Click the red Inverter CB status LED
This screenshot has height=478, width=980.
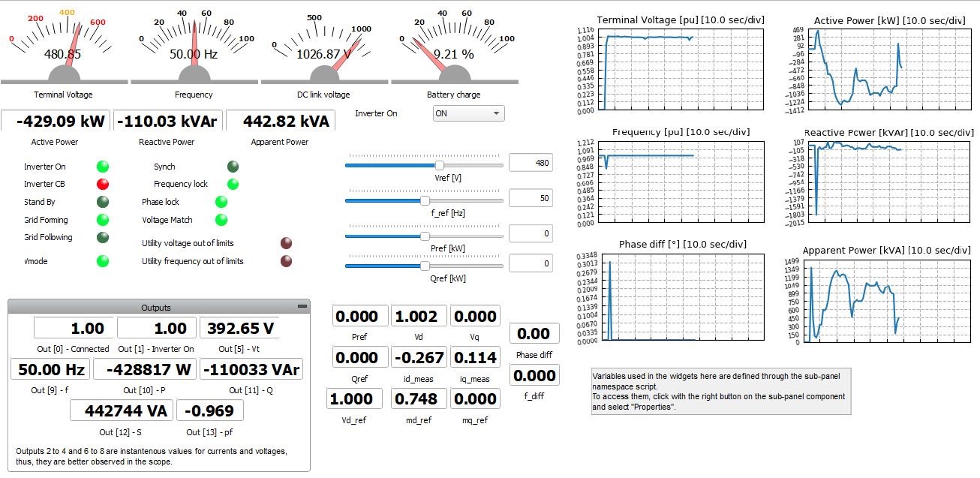point(103,185)
